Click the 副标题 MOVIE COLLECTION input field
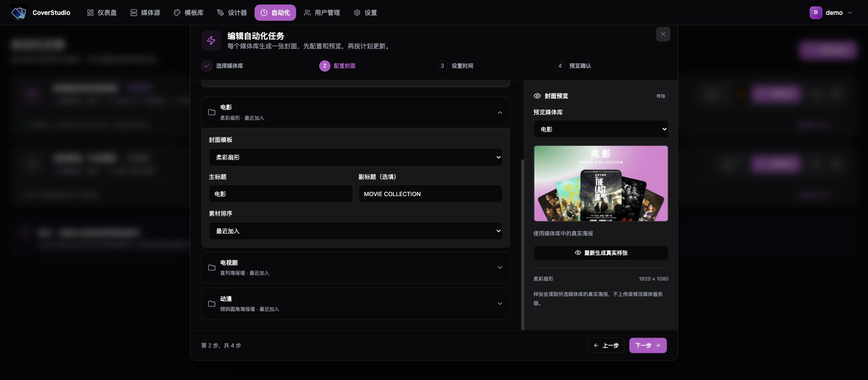The image size is (868, 380). point(430,194)
